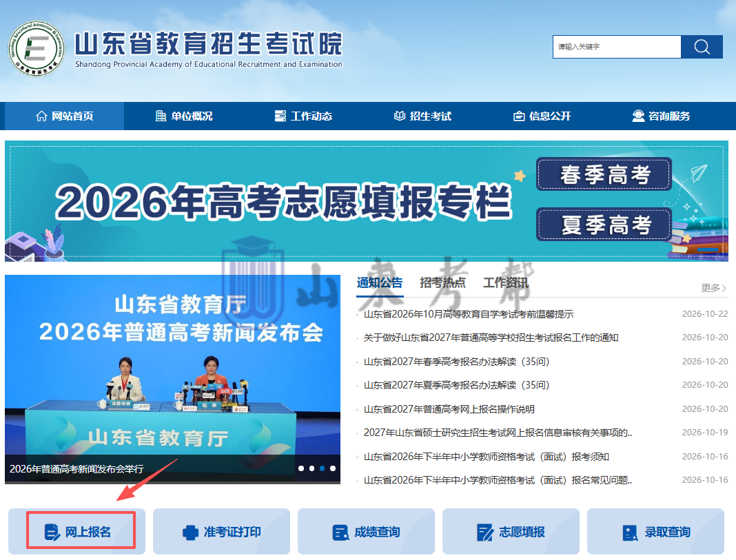The image size is (736, 560).
Task: Click the search-sheet icon beside 成绩查询
Action: [340, 532]
